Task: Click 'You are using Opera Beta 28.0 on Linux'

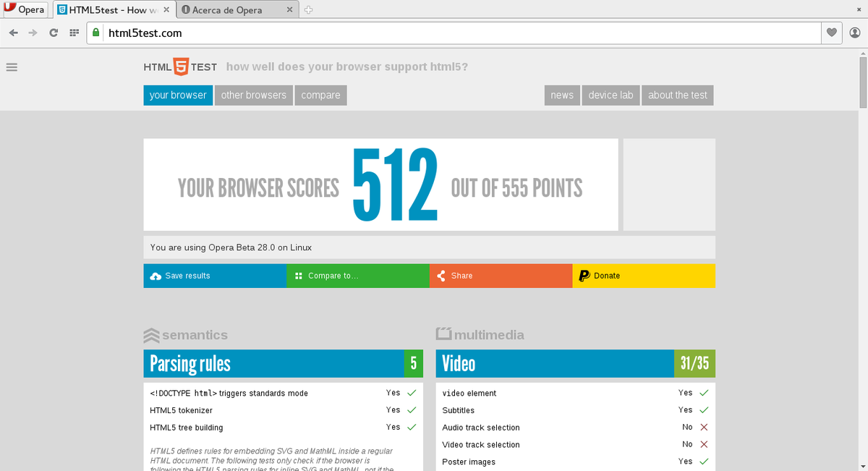Action: (x=231, y=247)
